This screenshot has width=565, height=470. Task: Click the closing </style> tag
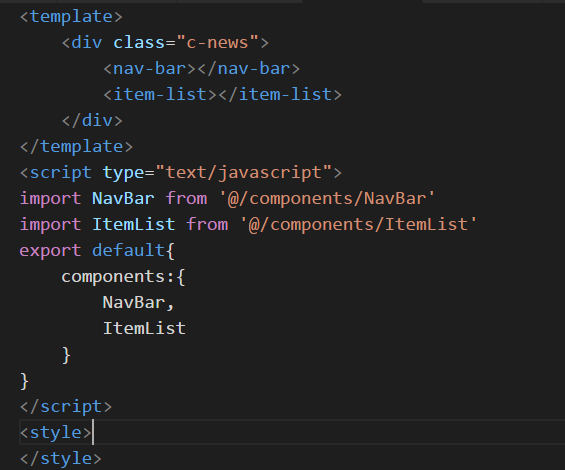pos(61,458)
